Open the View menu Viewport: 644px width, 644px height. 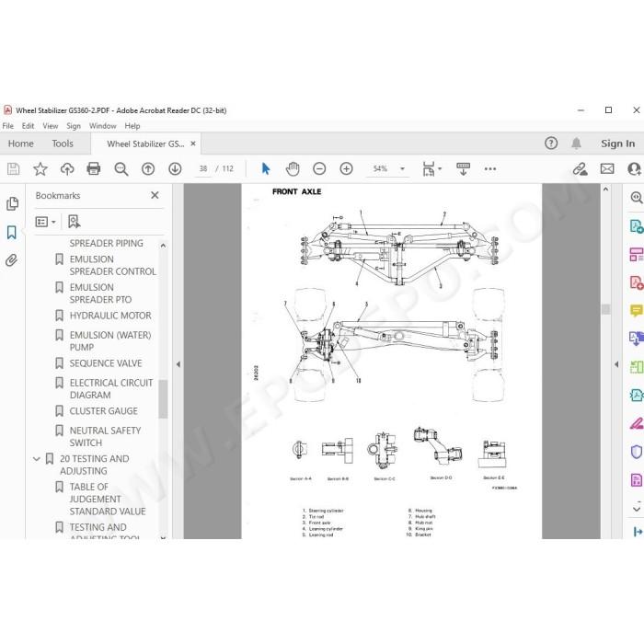[x=50, y=126]
